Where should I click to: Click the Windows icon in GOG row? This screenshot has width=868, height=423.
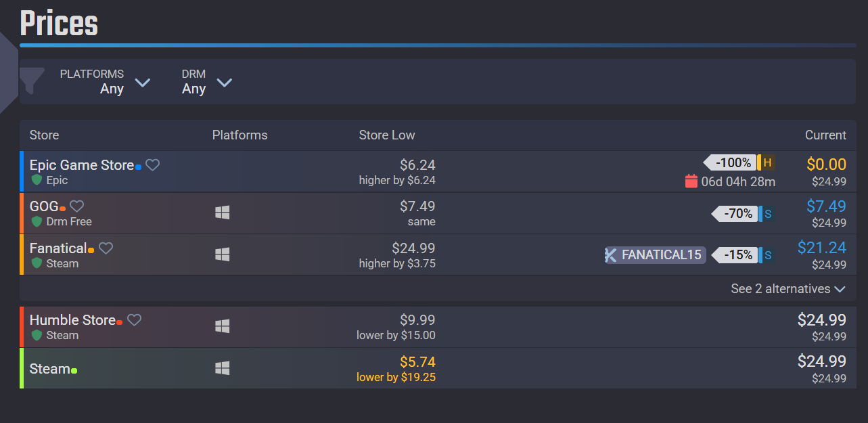(x=222, y=213)
